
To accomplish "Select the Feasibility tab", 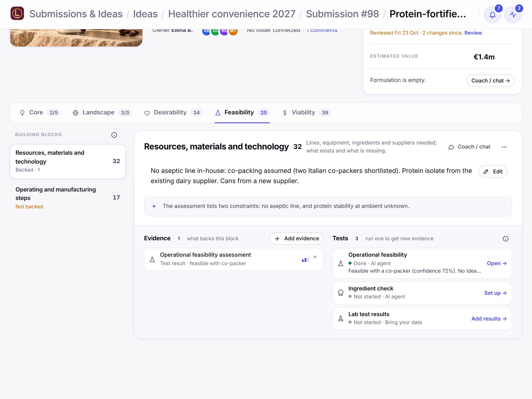I will [x=242, y=113].
